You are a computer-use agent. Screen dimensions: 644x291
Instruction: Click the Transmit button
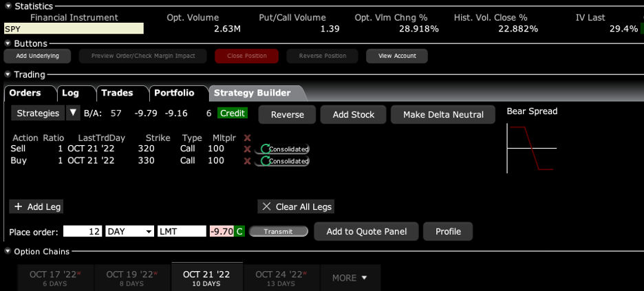279,231
